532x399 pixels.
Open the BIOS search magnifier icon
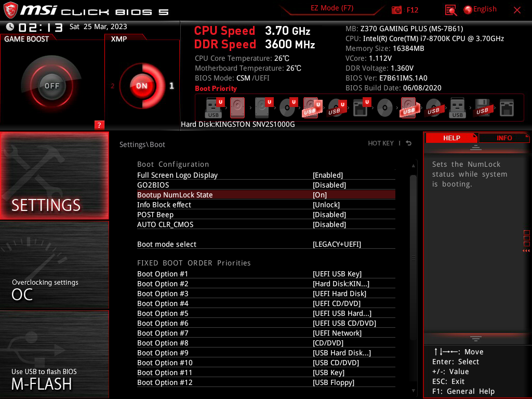[x=450, y=10]
